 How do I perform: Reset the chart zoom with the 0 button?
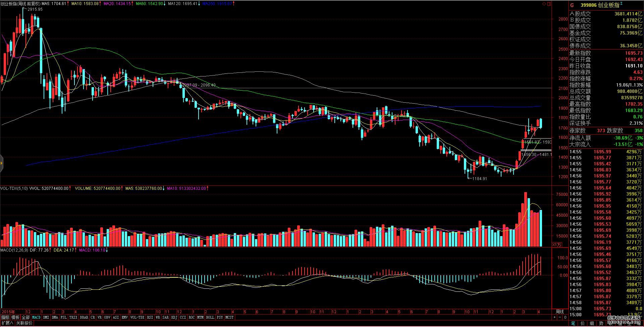click(565, 317)
